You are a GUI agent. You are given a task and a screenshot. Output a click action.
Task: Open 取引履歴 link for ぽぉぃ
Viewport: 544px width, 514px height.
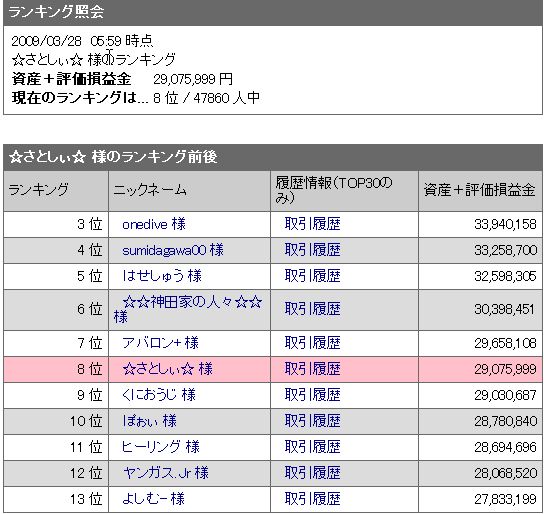(x=312, y=421)
